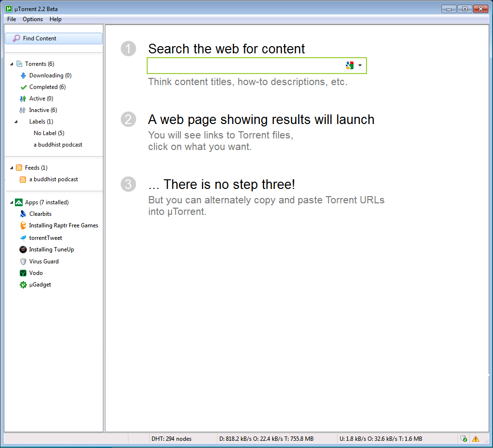The image size is (493, 448).
Task: Open the µGadget app
Action: tap(40, 285)
